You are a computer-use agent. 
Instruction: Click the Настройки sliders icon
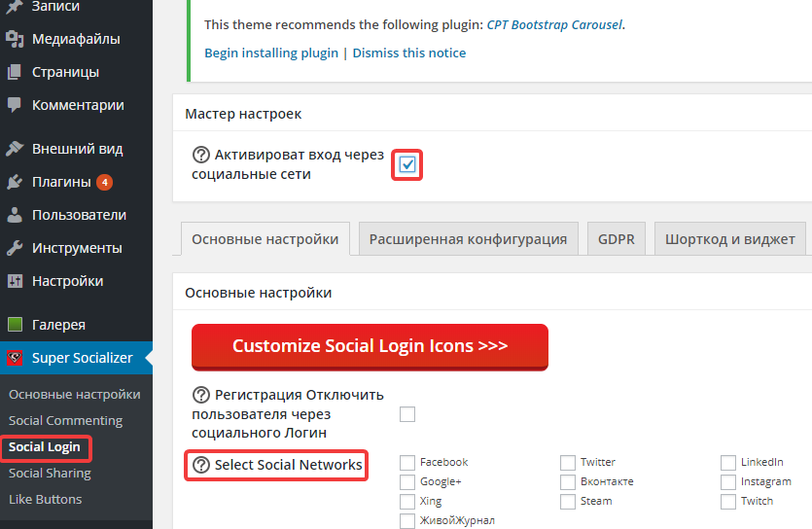[x=15, y=281]
